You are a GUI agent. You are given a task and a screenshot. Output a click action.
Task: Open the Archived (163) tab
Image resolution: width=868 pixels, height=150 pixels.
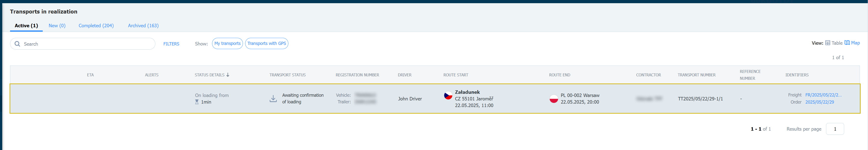[143, 26]
